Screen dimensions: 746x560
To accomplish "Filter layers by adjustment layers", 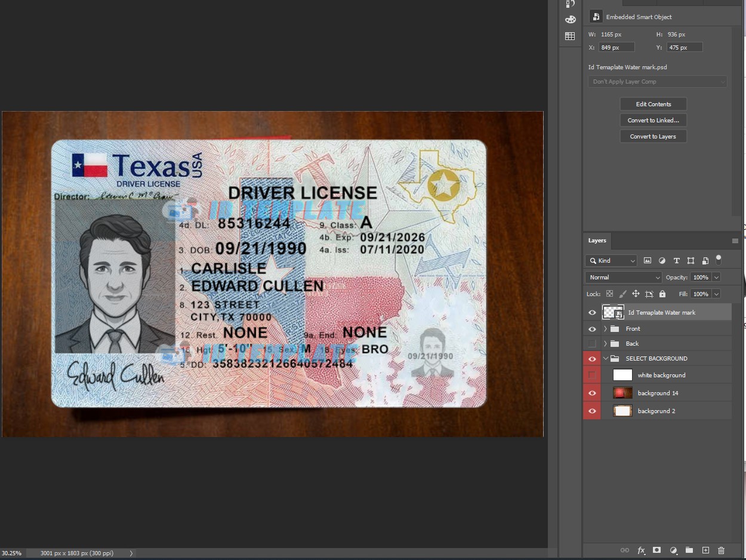I will 662,261.
